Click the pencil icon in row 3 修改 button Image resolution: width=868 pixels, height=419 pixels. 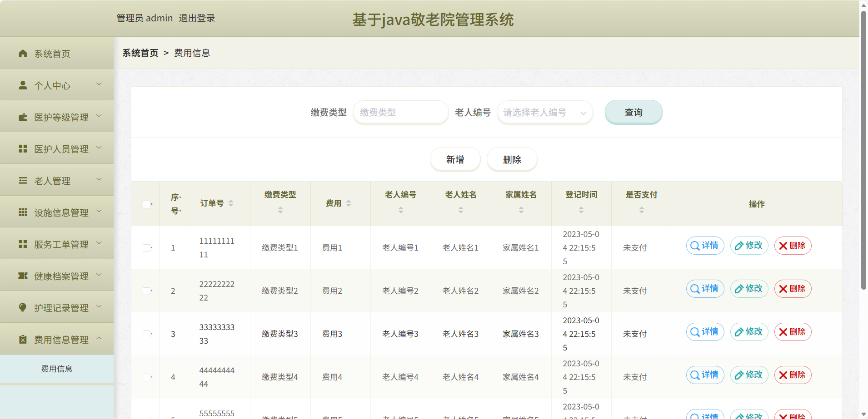tap(739, 332)
